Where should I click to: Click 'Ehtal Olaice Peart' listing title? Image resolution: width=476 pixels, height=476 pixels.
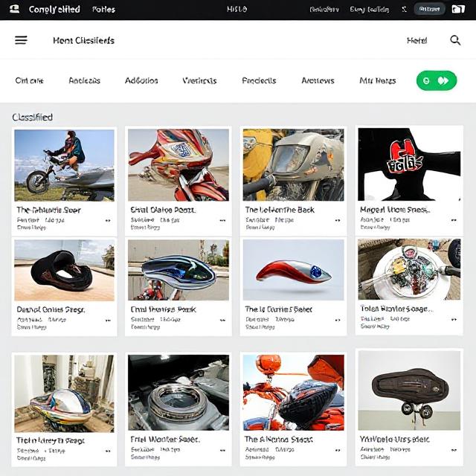tap(163, 210)
